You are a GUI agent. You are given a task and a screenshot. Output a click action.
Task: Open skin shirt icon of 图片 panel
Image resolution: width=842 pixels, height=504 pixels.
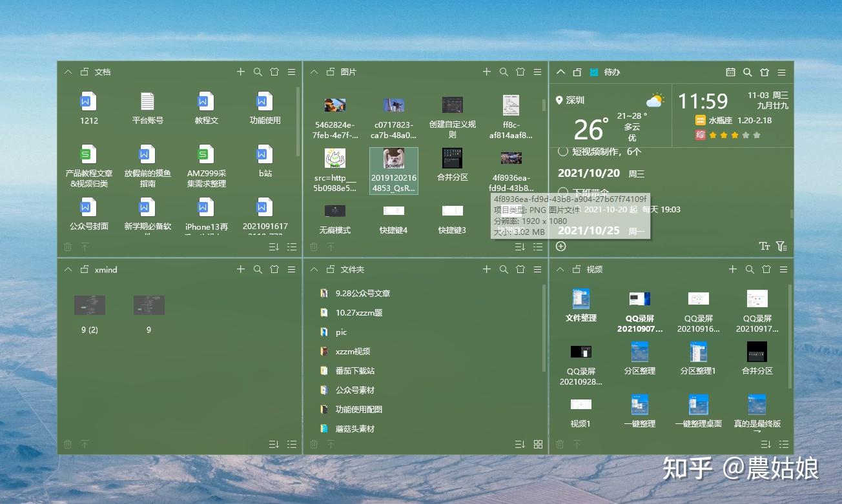(520, 72)
